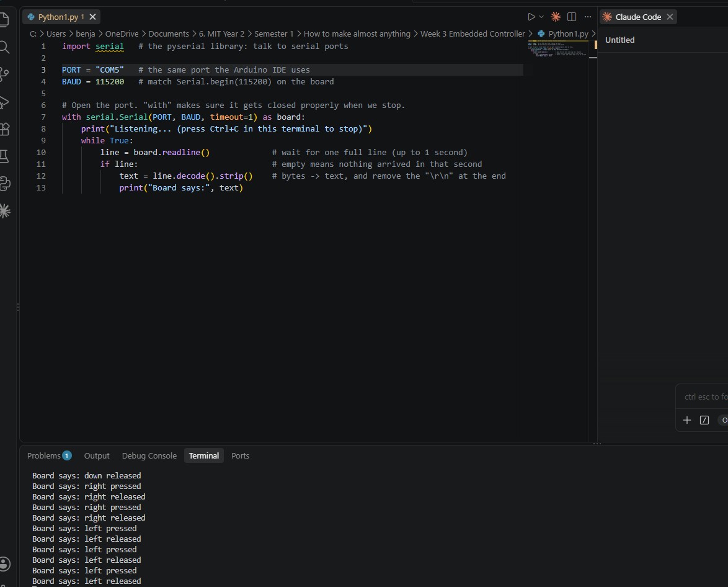This screenshot has width=728, height=587.
Task: Run the Python file with play button
Action: click(531, 17)
